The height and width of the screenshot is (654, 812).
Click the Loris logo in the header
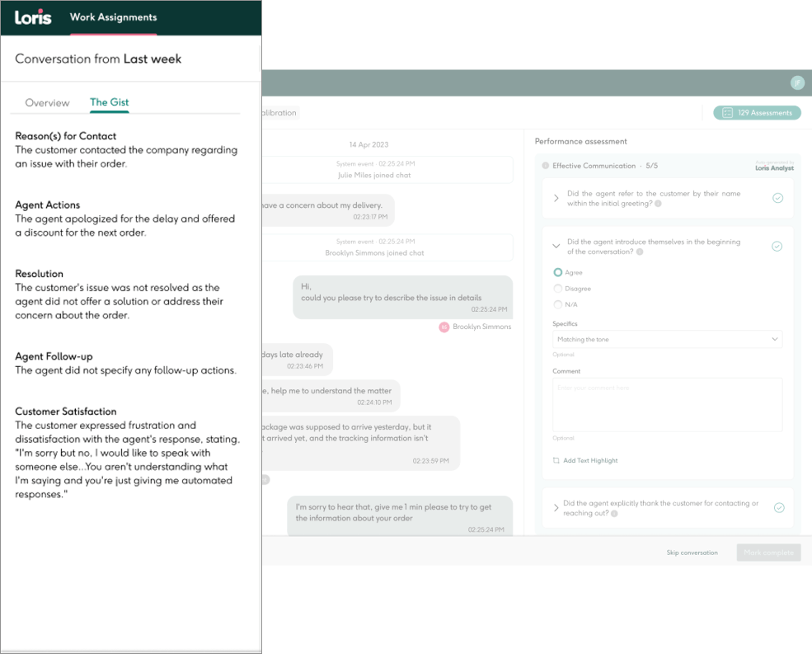(33, 16)
